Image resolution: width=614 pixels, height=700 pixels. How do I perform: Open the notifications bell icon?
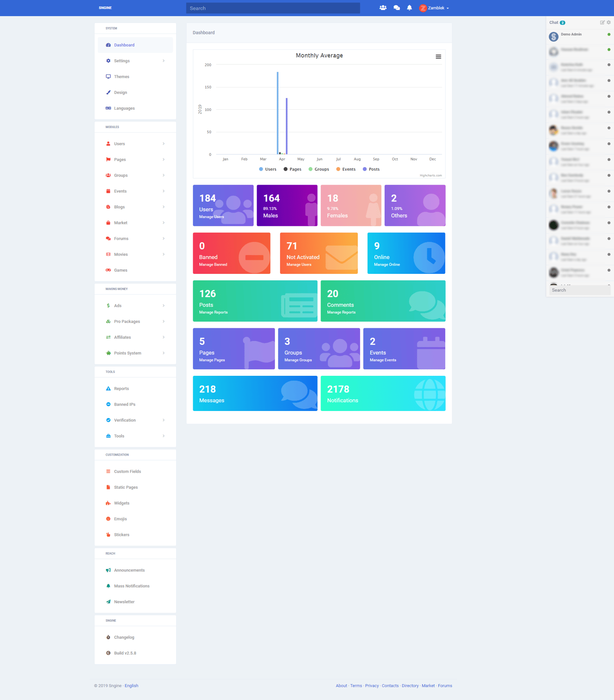tap(409, 8)
